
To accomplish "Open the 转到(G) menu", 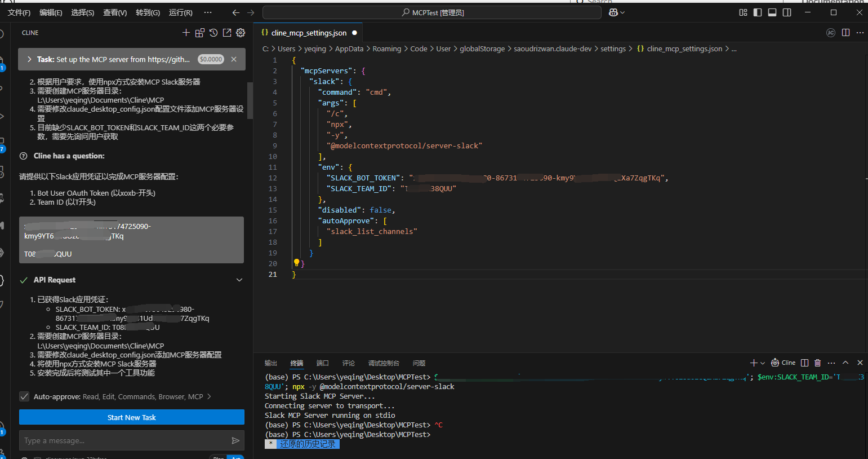I will [x=148, y=12].
